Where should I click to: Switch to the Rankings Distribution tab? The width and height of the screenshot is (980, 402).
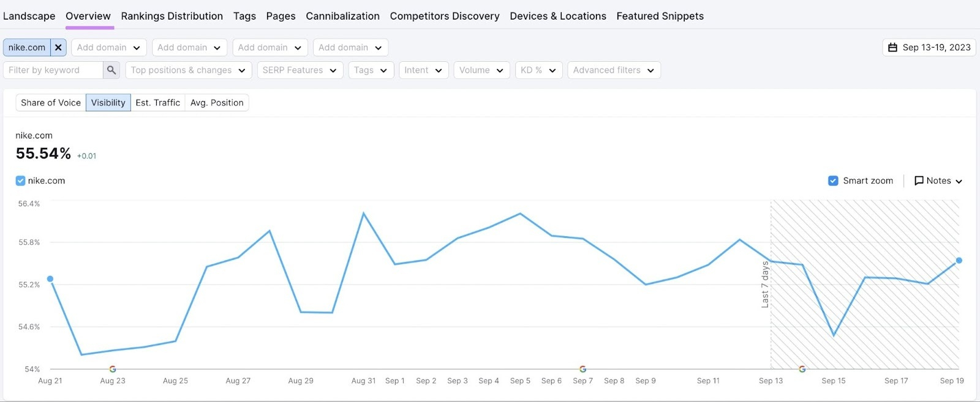pos(171,16)
